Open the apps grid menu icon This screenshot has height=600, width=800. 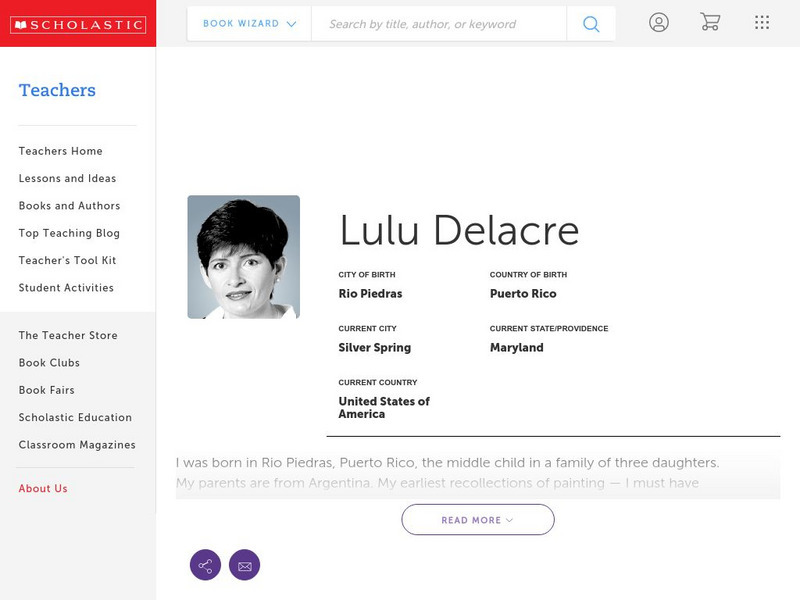pyautogui.click(x=762, y=22)
